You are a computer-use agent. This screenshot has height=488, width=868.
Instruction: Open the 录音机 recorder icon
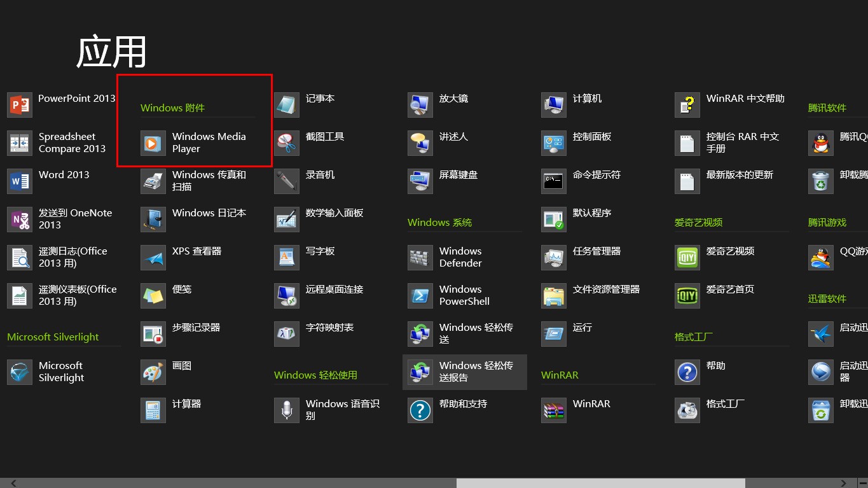pyautogui.click(x=287, y=181)
